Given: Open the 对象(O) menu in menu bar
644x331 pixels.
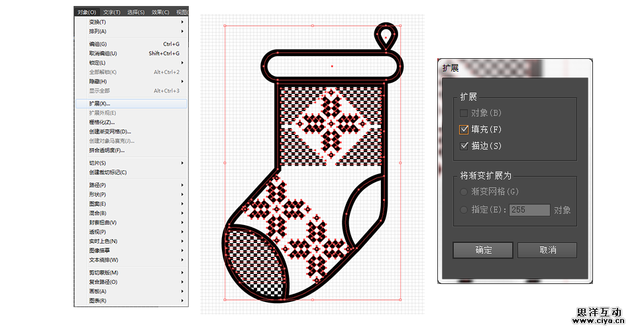Looking at the screenshot, I should 87,12.
